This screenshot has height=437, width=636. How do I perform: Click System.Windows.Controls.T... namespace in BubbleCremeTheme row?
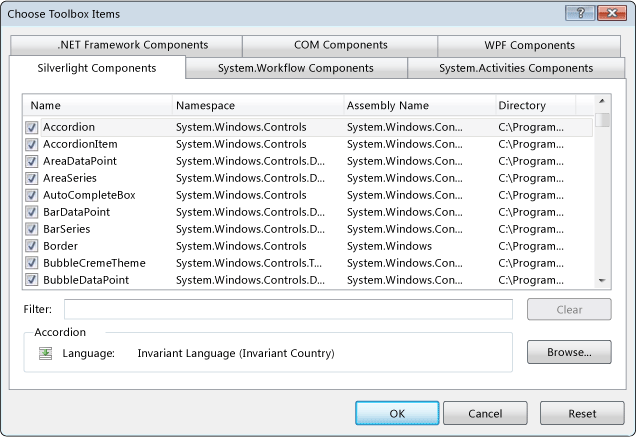(x=249, y=263)
